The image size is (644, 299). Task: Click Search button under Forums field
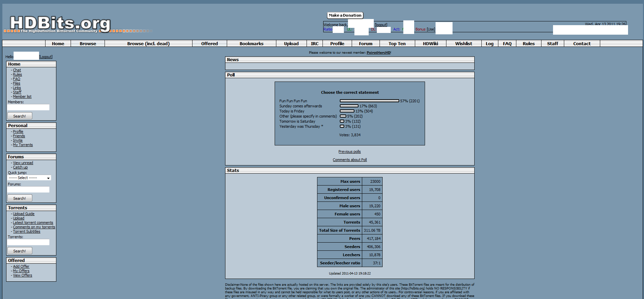20,198
